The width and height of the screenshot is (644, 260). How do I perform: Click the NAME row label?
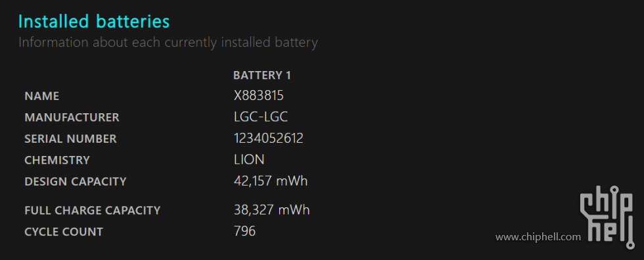[x=42, y=96]
